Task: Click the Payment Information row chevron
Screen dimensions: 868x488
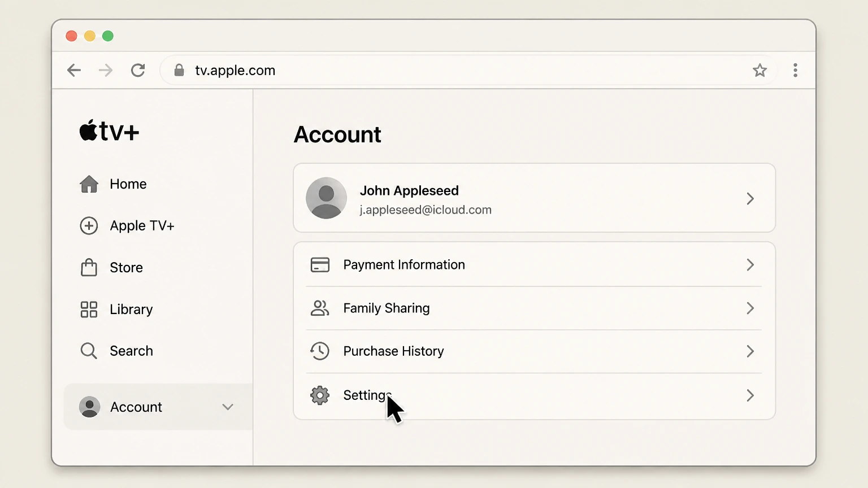Action: pos(750,265)
